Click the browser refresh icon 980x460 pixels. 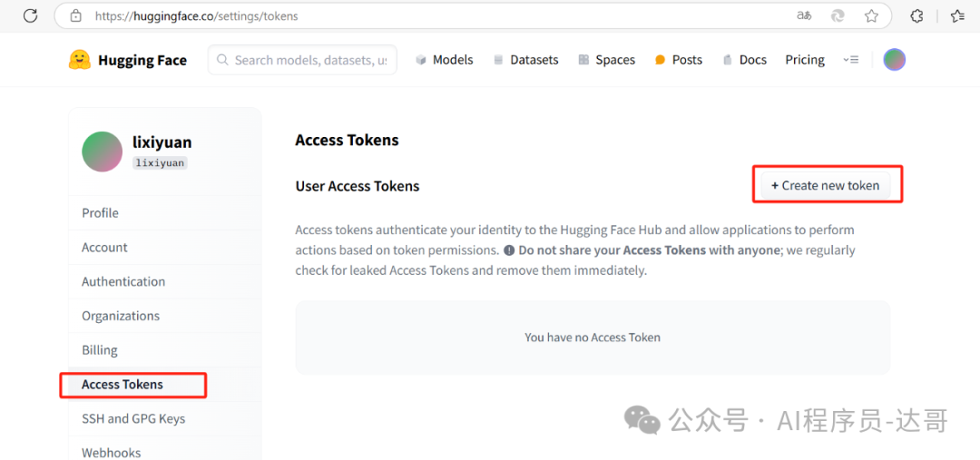pyautogui.click(x=30, y=16)
